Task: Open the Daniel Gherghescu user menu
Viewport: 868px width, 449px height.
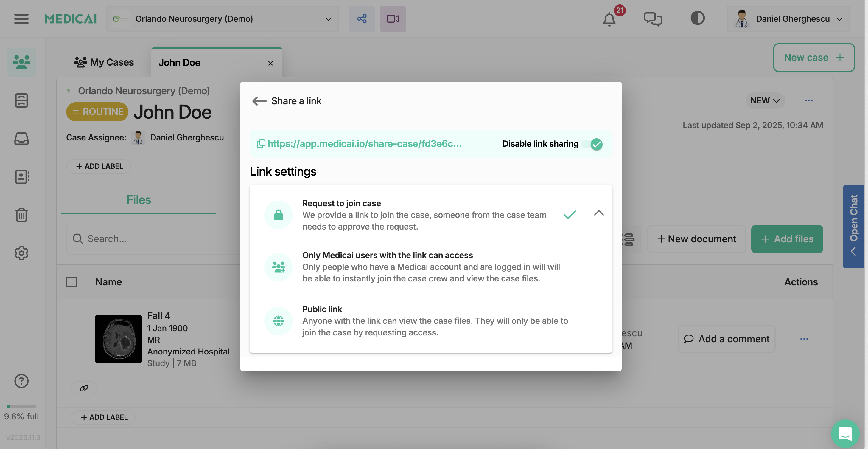Action: tap(788, 19)
